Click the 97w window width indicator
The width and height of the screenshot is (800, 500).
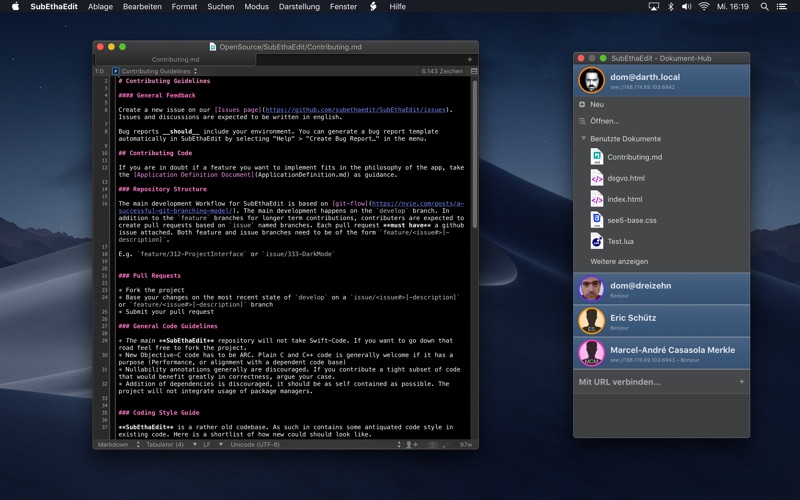pyautogui.click(x=465, y=444)
